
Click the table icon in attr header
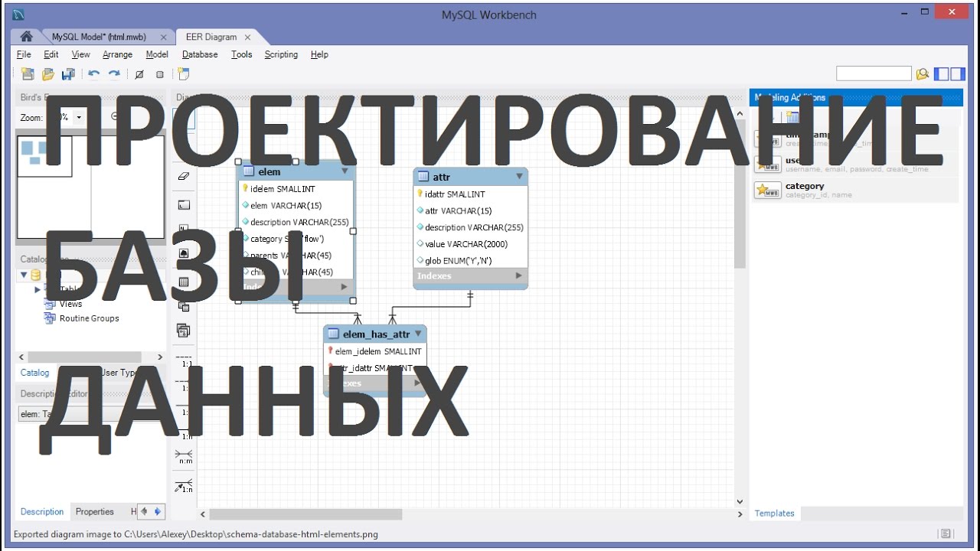[423, 177]
